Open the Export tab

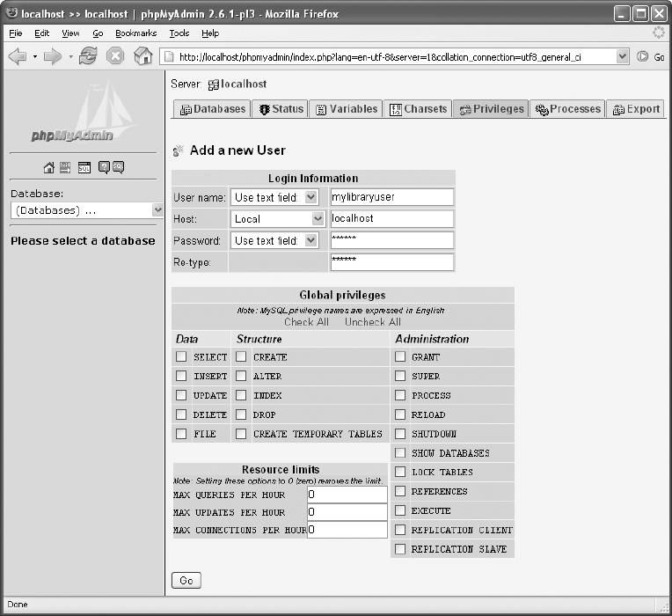click(x=636, y=109)
